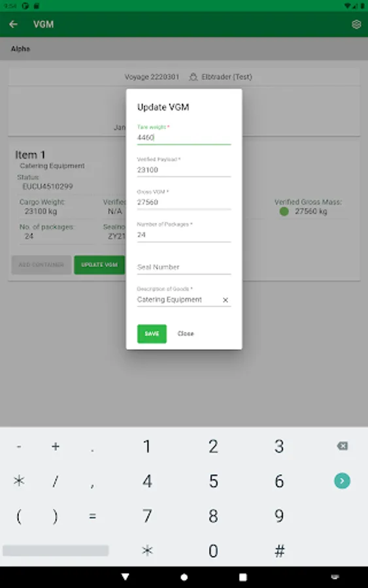
Task: Click the green SAVE button
Action: click(152, 333)
